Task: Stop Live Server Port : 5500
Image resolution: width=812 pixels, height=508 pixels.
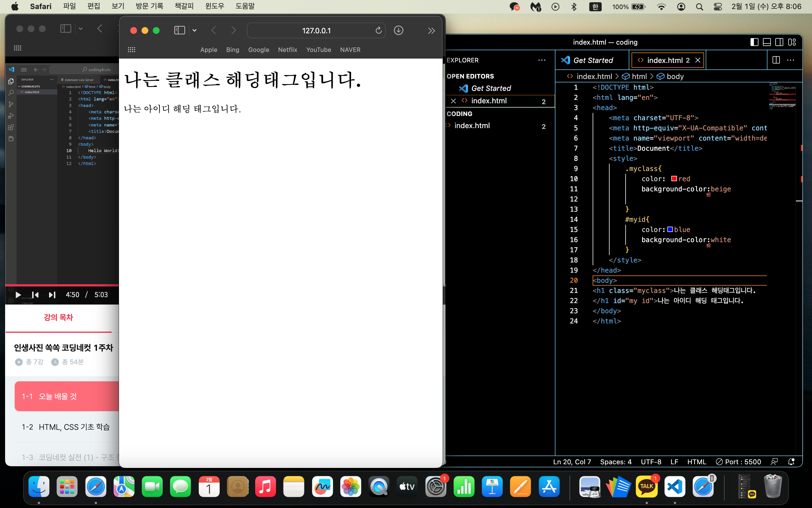Action: pyautogui.click(x=738, y=462)
